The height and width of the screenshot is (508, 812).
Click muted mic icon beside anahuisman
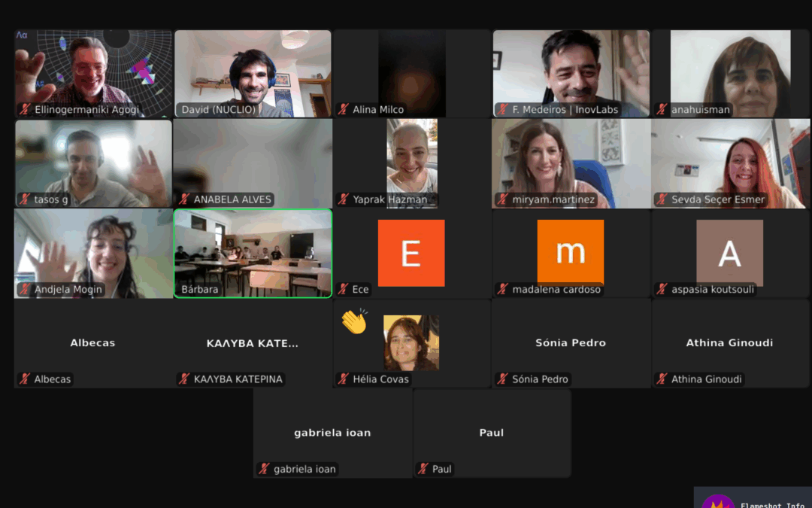662,109
